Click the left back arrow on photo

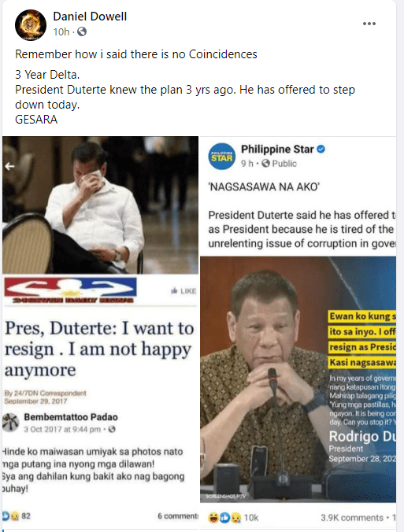point(9,166)
